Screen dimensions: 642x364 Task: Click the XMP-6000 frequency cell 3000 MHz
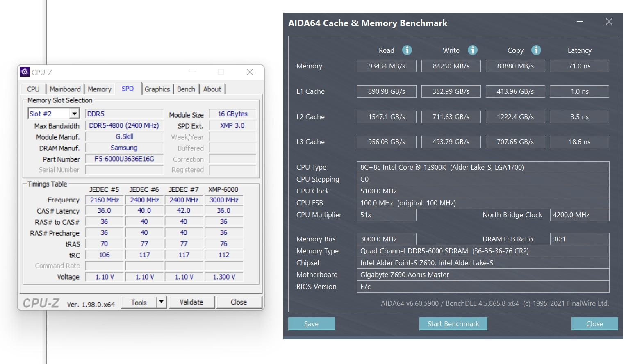coord(223,200)
